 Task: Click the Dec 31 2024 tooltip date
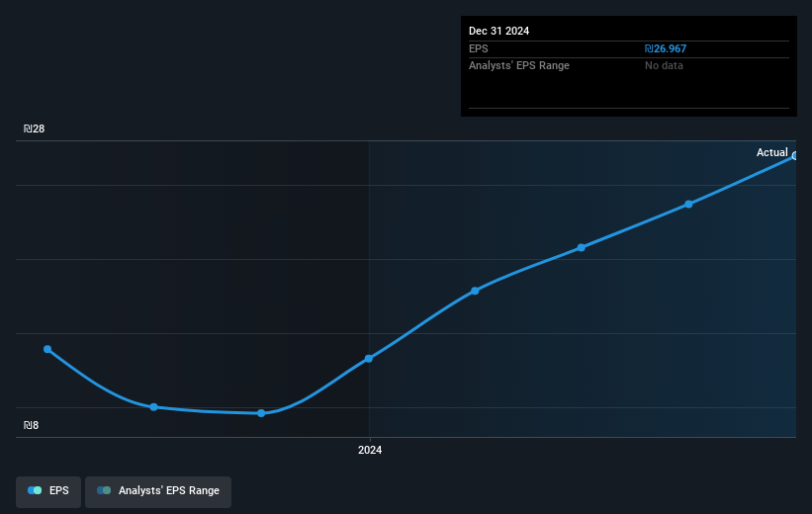click(x=498, y=31)
